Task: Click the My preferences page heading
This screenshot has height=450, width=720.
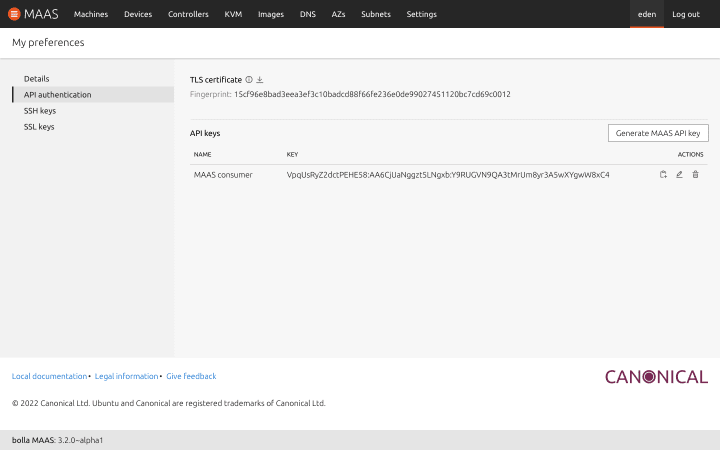Action: point(48,42)
